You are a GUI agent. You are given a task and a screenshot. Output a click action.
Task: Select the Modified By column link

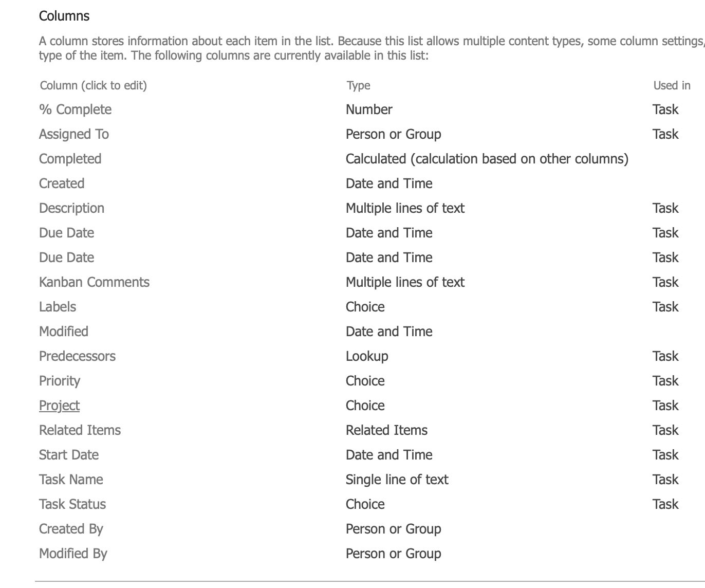point(73,554)
